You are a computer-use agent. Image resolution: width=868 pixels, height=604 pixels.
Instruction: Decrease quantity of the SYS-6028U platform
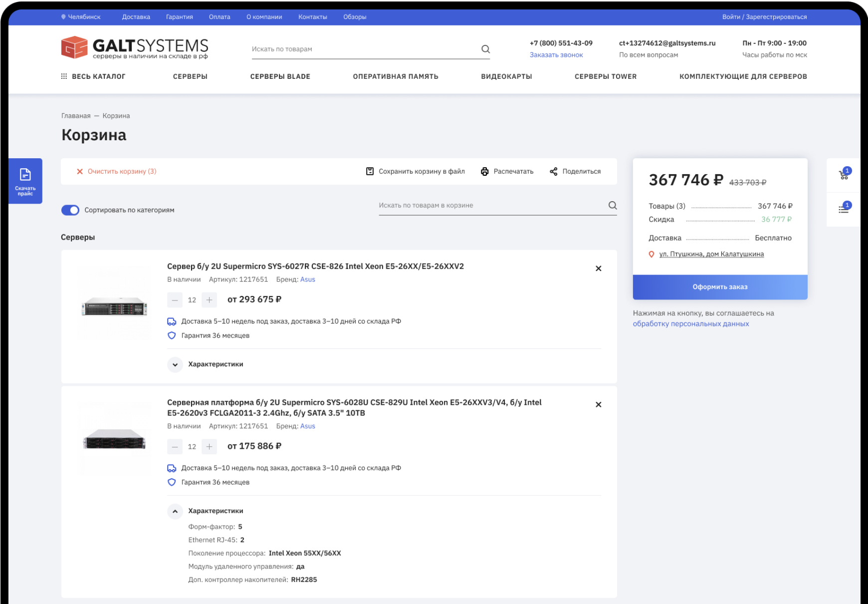click(175, 447)
